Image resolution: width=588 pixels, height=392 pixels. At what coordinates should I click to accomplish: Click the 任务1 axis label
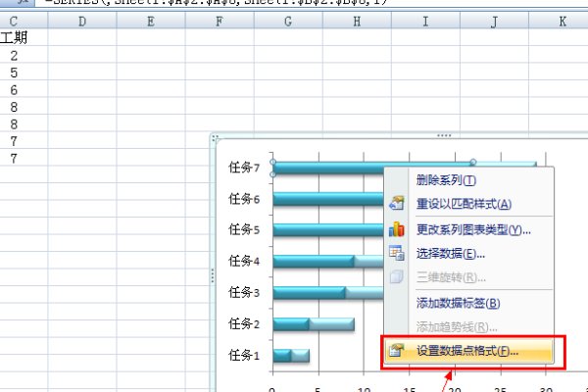244,355
